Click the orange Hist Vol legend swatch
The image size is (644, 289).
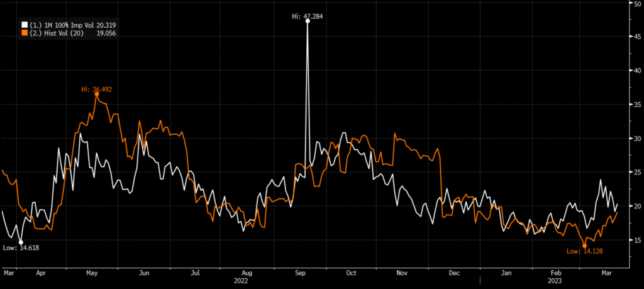[x=24, y=32]
